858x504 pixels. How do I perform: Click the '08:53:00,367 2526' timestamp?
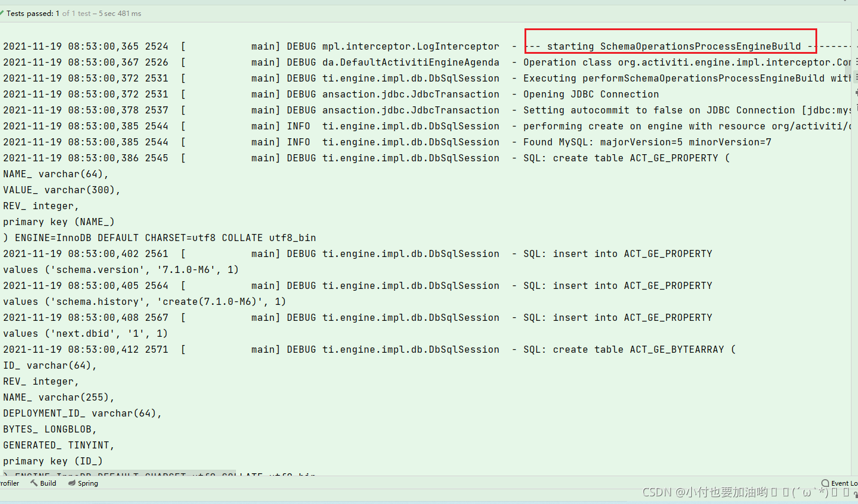pyautogui.click(x=118, y=62)
